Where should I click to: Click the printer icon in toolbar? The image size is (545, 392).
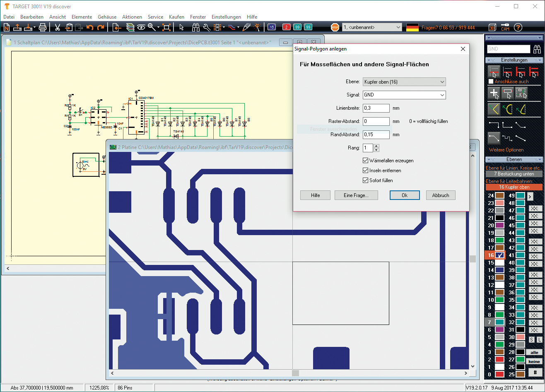click(x=43, y=28)
